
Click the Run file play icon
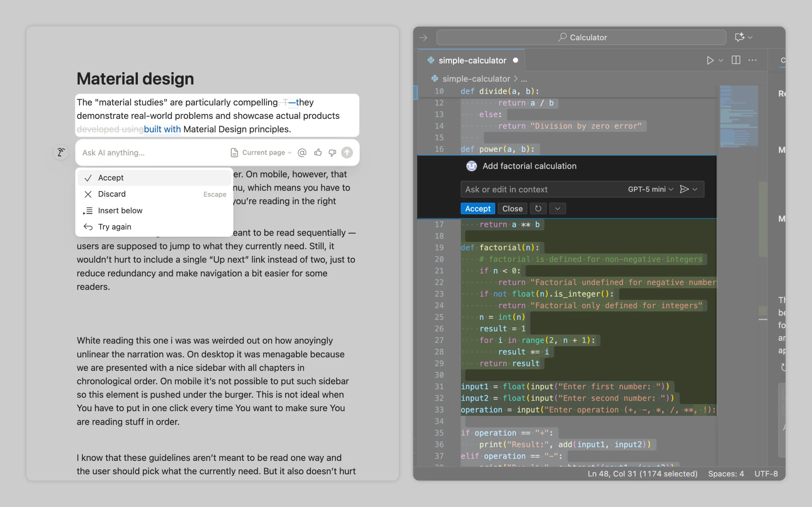[x=710, y=60]
